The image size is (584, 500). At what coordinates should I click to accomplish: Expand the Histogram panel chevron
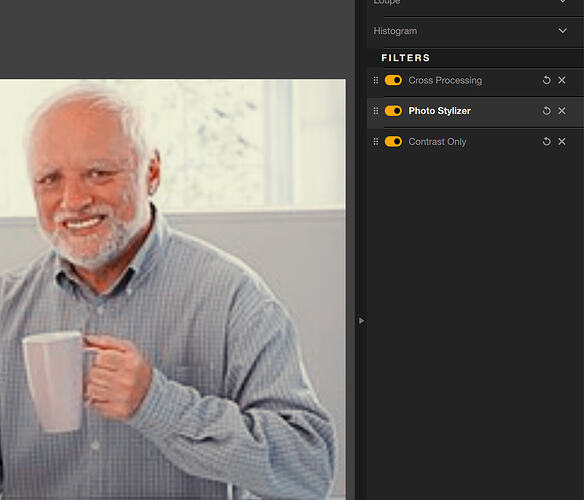(x=563, y=31)
